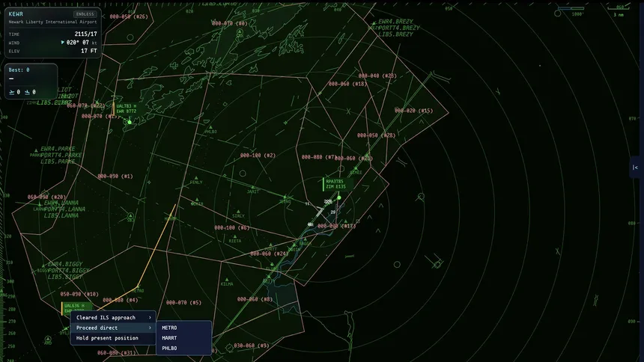Click the ARD VOR symbol
The height and width of the screenshot is (362, 644).
pos(48,339)
